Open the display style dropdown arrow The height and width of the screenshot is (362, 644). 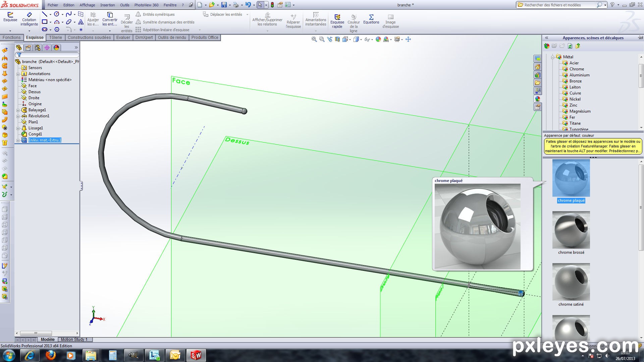[x=361, y=40]
